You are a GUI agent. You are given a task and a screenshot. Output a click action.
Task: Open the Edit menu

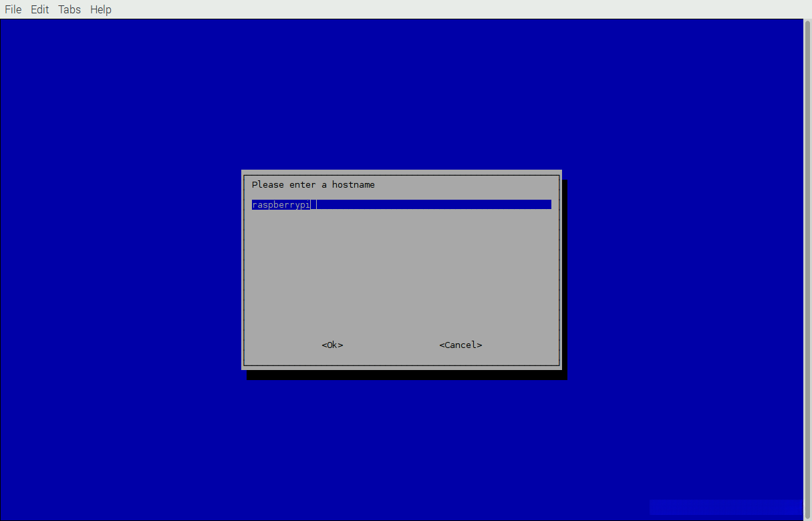click(40, 9)
